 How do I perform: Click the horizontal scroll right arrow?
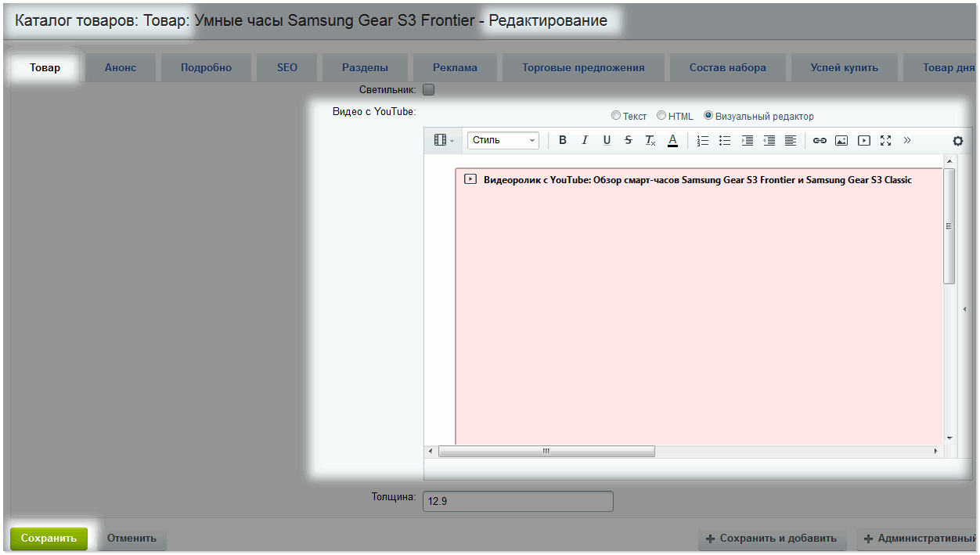(935, 452)
